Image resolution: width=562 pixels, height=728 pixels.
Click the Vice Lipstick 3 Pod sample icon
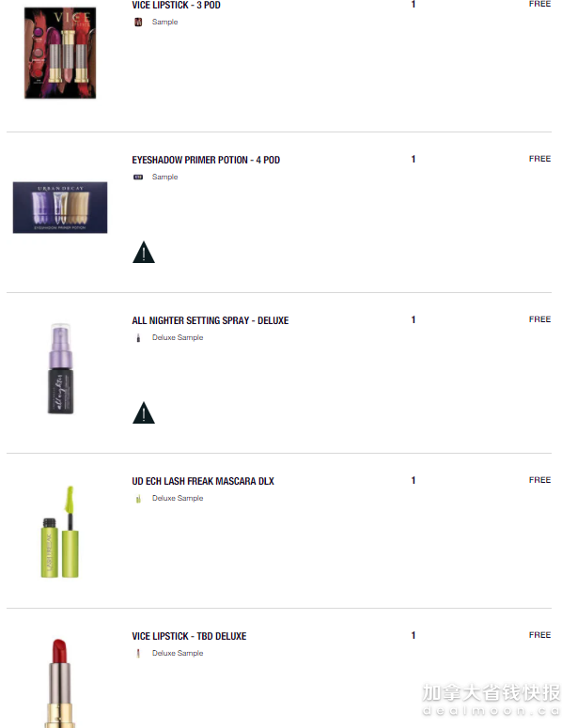pyautogui.click(x=138, y=22)
